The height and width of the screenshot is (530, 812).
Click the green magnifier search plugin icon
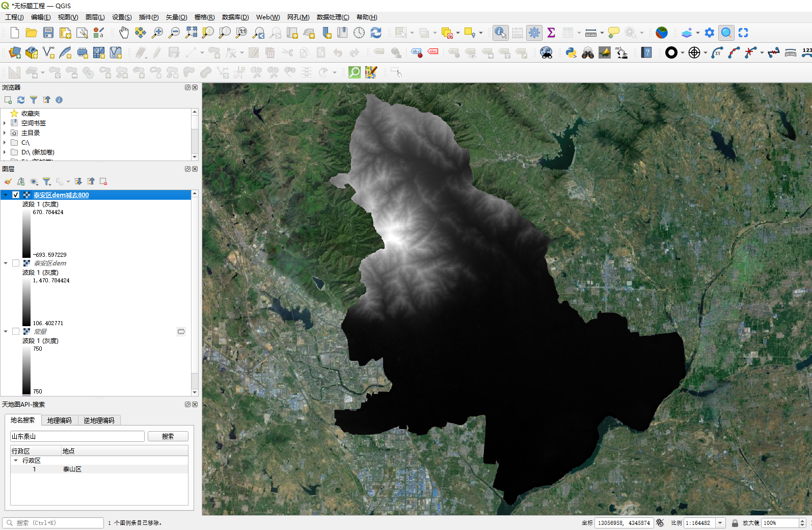pyautogui.click(x=354, y=72)
